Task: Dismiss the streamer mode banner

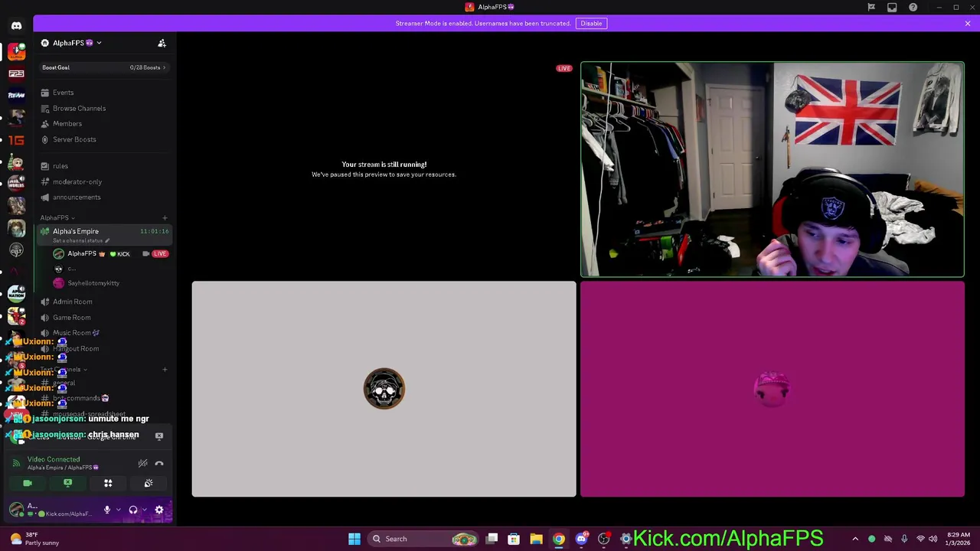Action: pyautogui.click(x=968, y=24)
